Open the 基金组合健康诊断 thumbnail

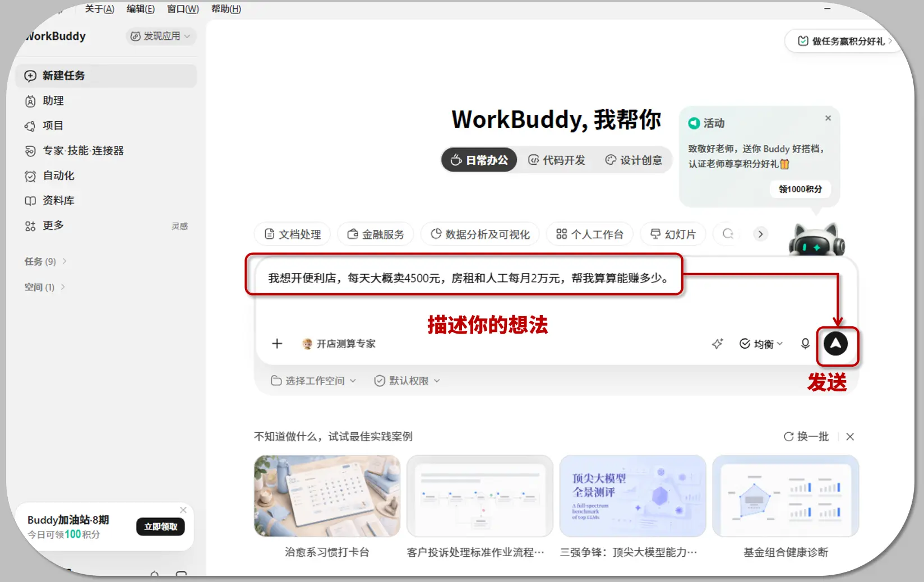coord(786,496)
